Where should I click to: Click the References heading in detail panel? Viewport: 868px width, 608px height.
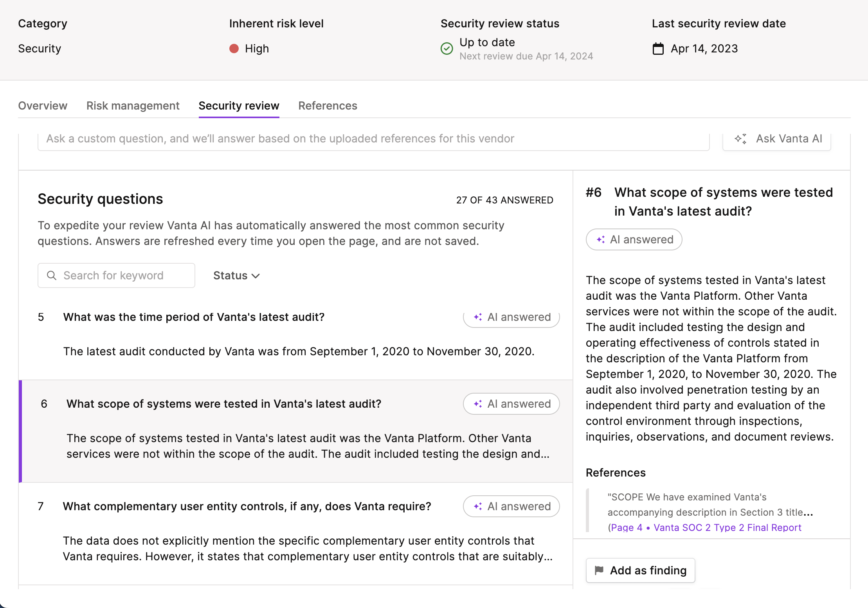coord(616,473)
